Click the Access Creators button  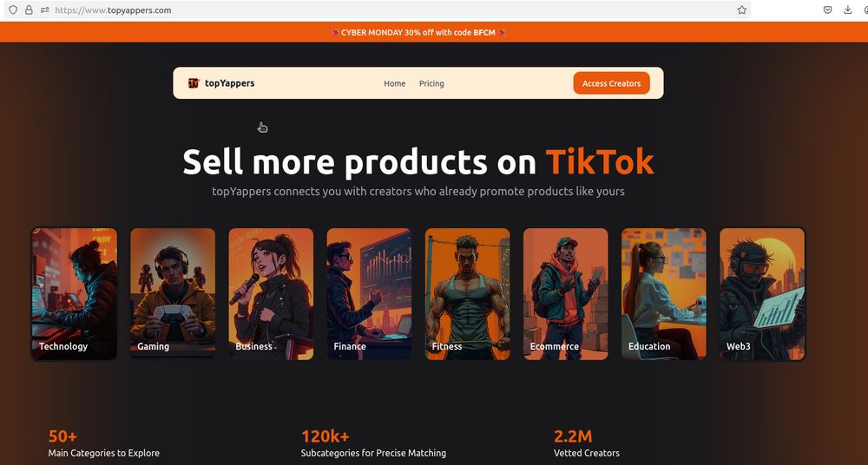pyautogui.click(x=611, y=83)
